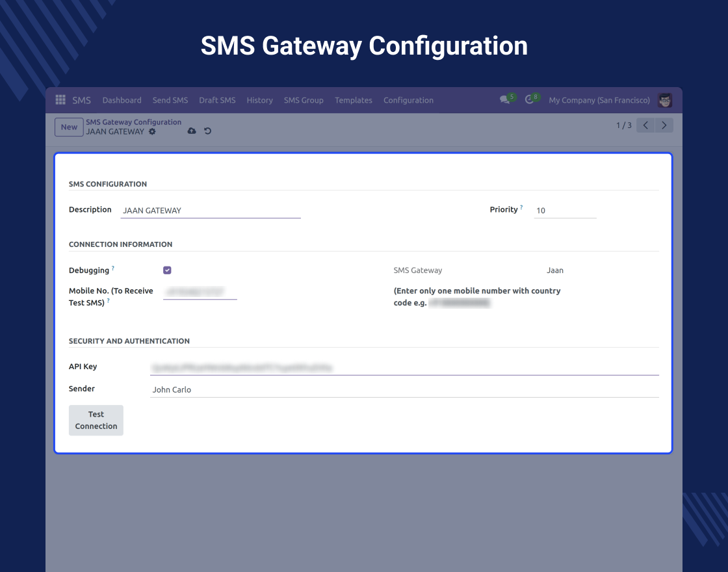The image size is (728, 572).
Task: Open the apps grid menu icon
Action: click(60, 100)
